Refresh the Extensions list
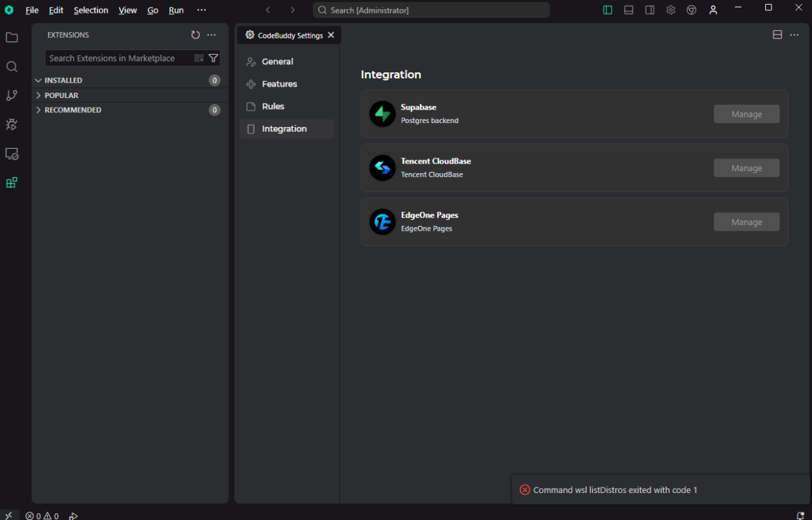 196,35
